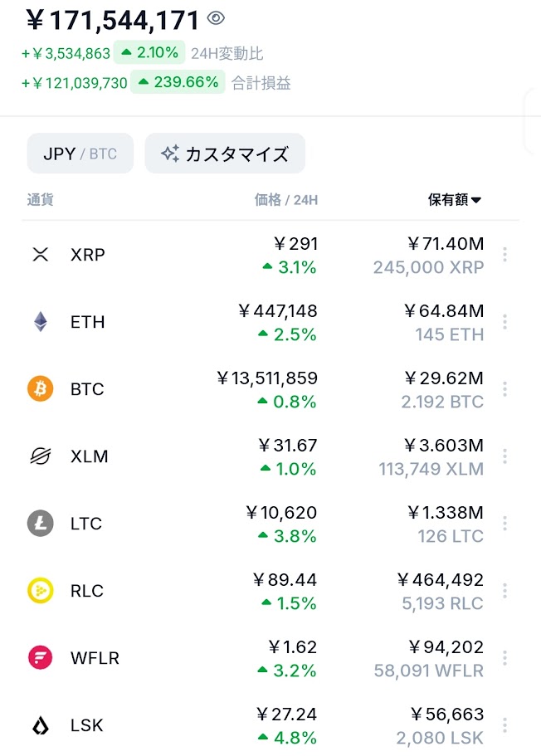Click the red WFLR icon
This screenshot has height=756, width=541.
(41, 658)
